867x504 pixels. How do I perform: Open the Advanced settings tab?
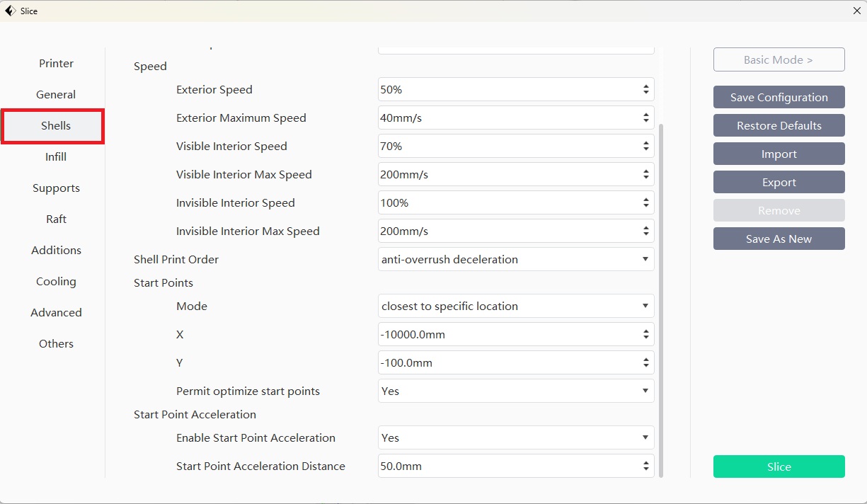[x=56, y=313]
